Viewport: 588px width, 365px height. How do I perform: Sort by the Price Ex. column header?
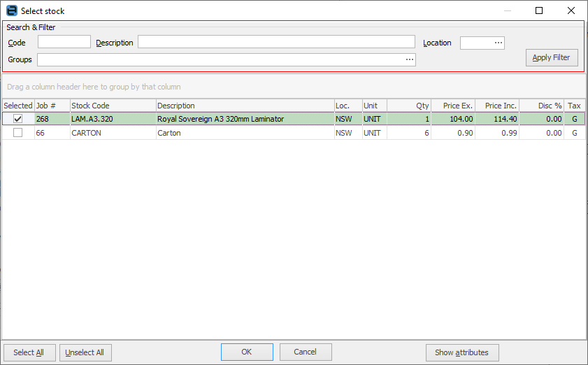pyautogui.click(x=453, y=106)
